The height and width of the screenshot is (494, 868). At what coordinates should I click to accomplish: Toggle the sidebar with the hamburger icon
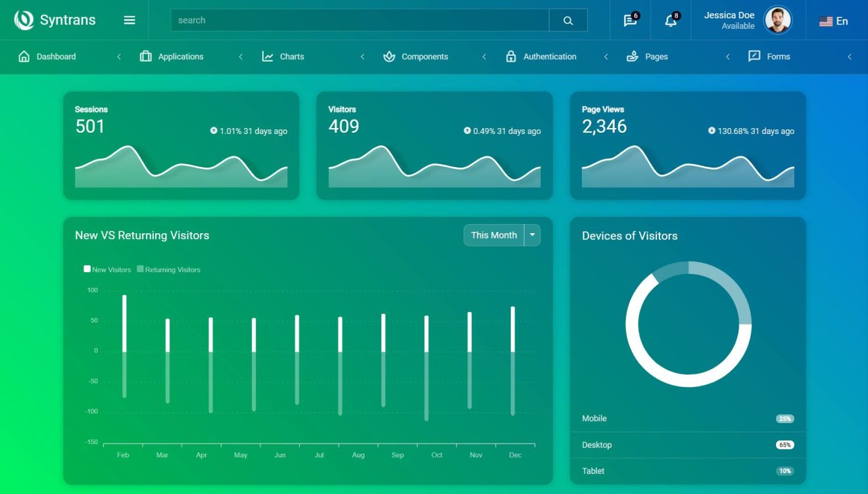pyautogui.click(x=129, y=20)
